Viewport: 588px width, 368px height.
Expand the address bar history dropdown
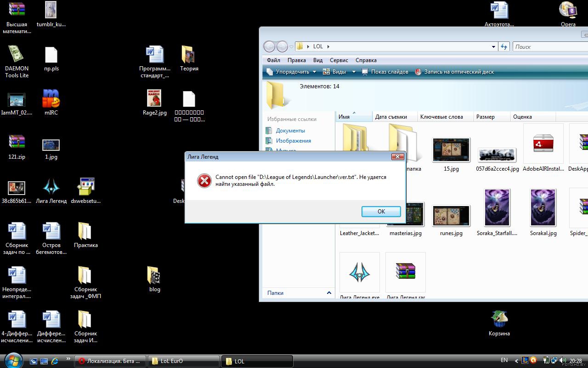pos(493,46)
